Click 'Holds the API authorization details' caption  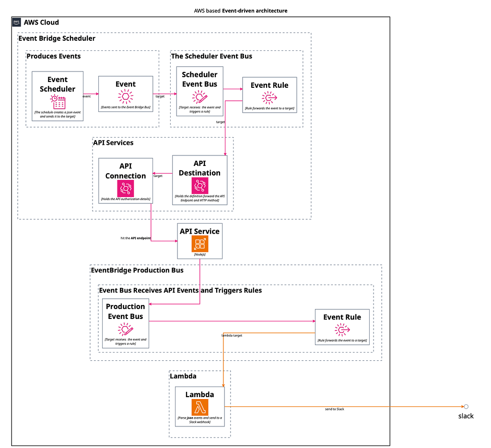[126, 199]
